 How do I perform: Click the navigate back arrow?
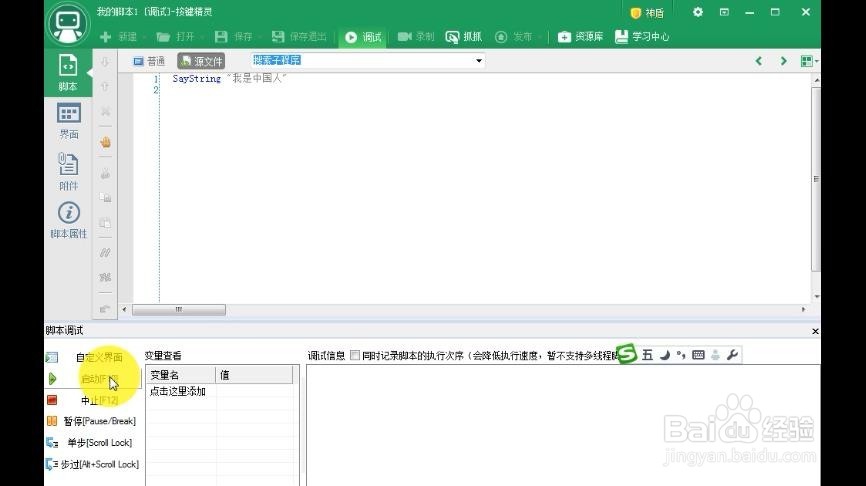(x=759, y=61)
